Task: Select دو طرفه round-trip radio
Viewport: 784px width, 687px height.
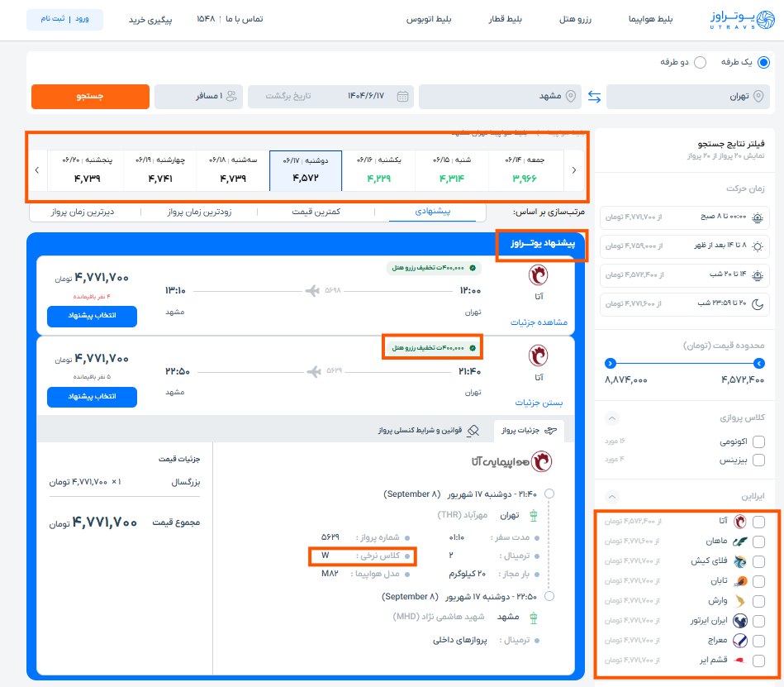Action: [x=700, y=63]
